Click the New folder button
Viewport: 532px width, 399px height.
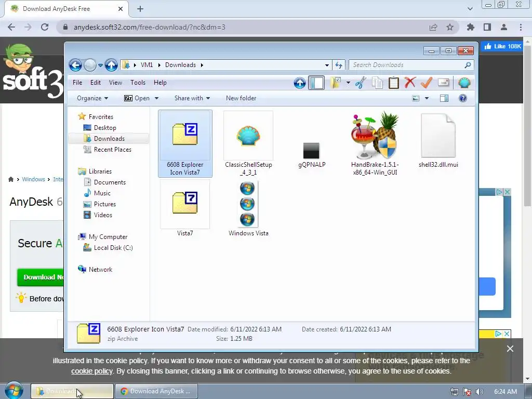[x=241, y=98]
